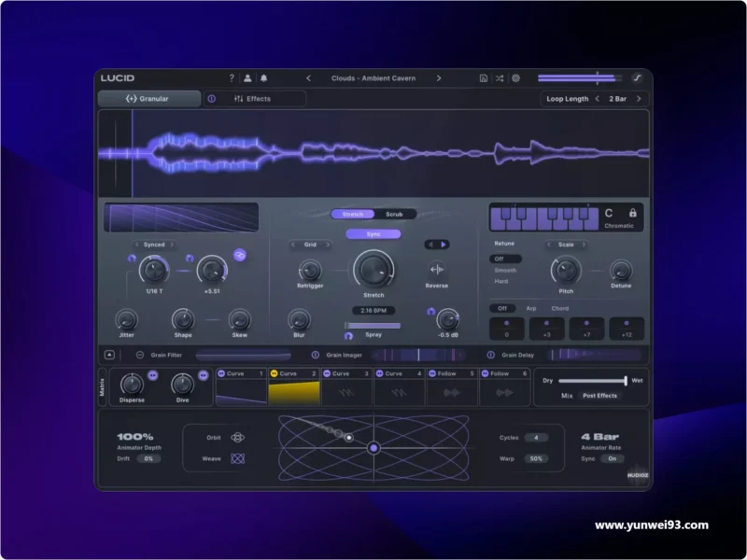This screenshot has width=747, height=560.
Task: Toggle Grain Imager power icon
Action: (316, 355)
